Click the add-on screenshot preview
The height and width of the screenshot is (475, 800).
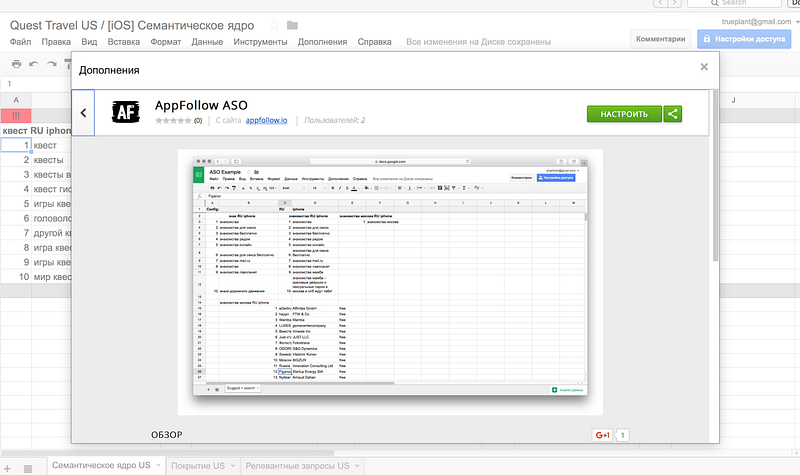pyautogui.click(x=390, y=282)
